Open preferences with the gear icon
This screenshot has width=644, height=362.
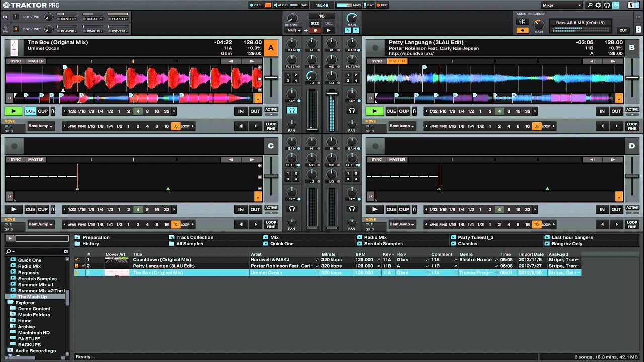[598, 5]
